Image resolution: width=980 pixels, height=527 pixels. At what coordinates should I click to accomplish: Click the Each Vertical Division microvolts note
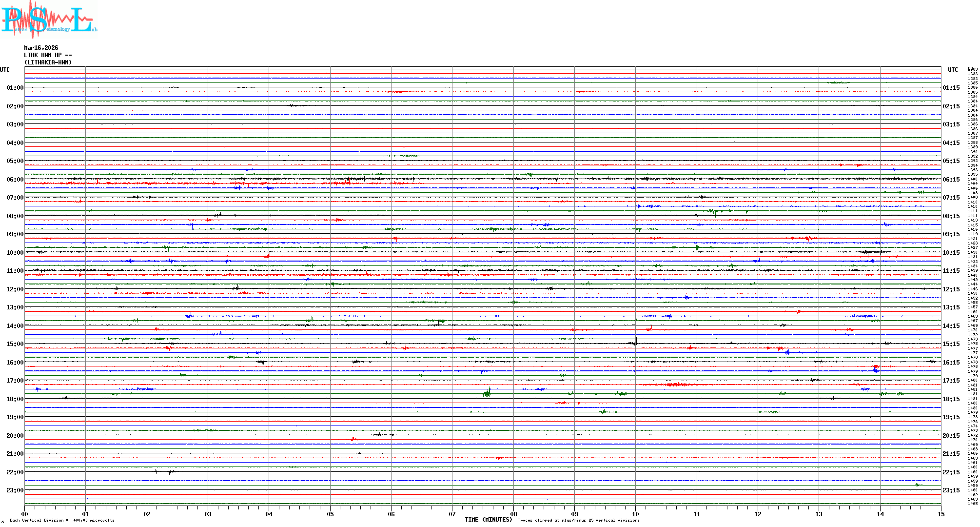coord(62,520)
